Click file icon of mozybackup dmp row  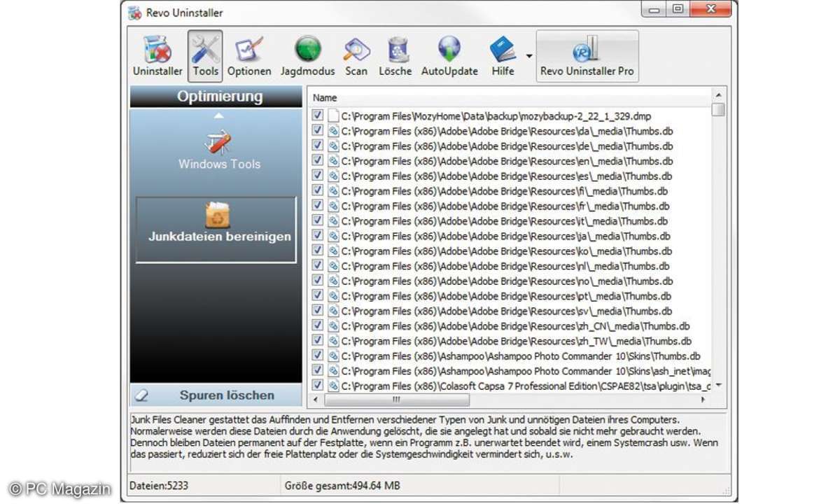[x=333, y=115]
